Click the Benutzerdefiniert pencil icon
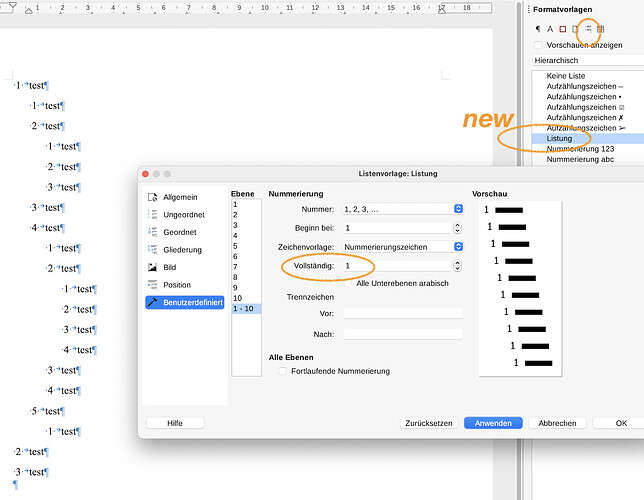Screen dimensions: 644x500 pos(152,302)
